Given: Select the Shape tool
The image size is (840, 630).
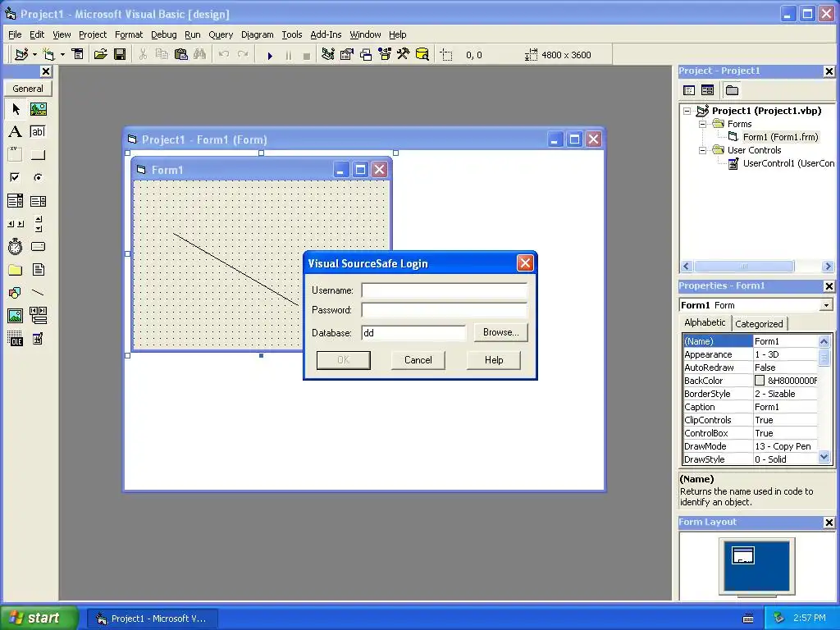Looking at the screenshot, I should point(16,293).
